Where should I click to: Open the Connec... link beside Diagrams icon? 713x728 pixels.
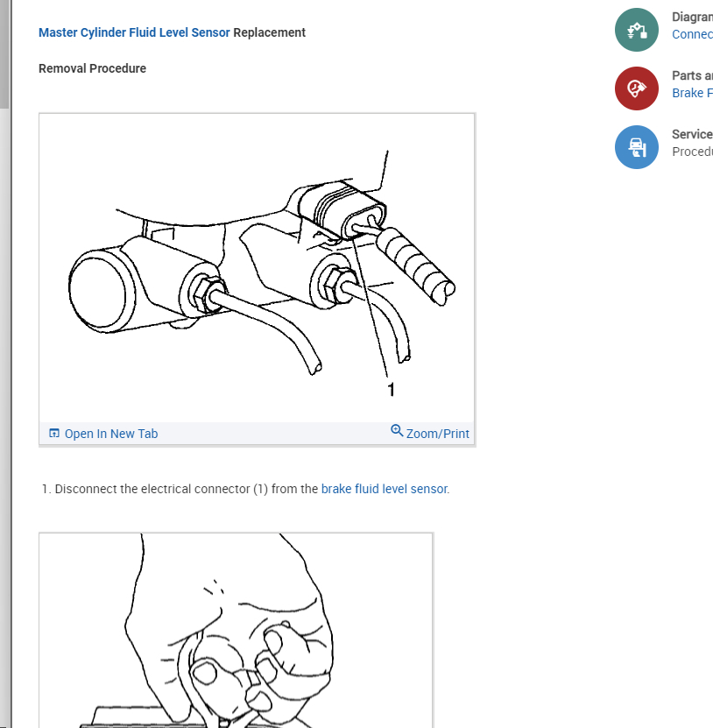(692, 34)
